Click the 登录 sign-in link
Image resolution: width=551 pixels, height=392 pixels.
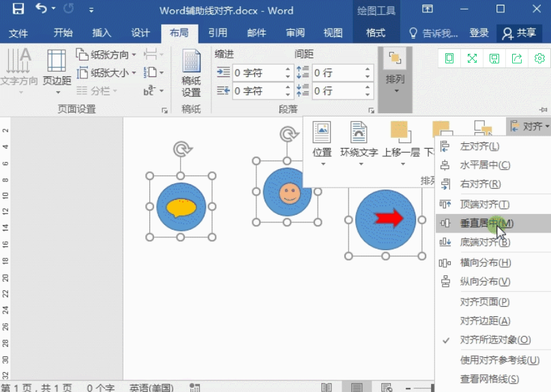[x=479, y=33]
